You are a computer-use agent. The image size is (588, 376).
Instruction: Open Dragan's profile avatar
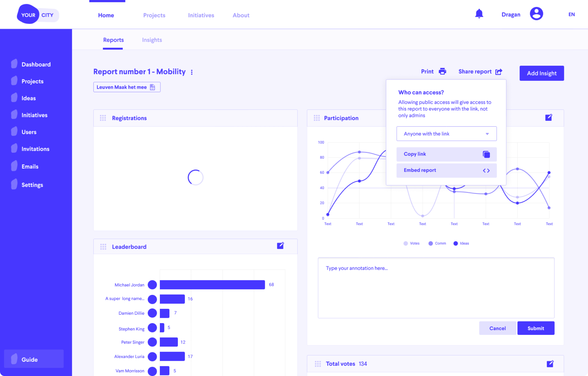(x=536, y=14)
